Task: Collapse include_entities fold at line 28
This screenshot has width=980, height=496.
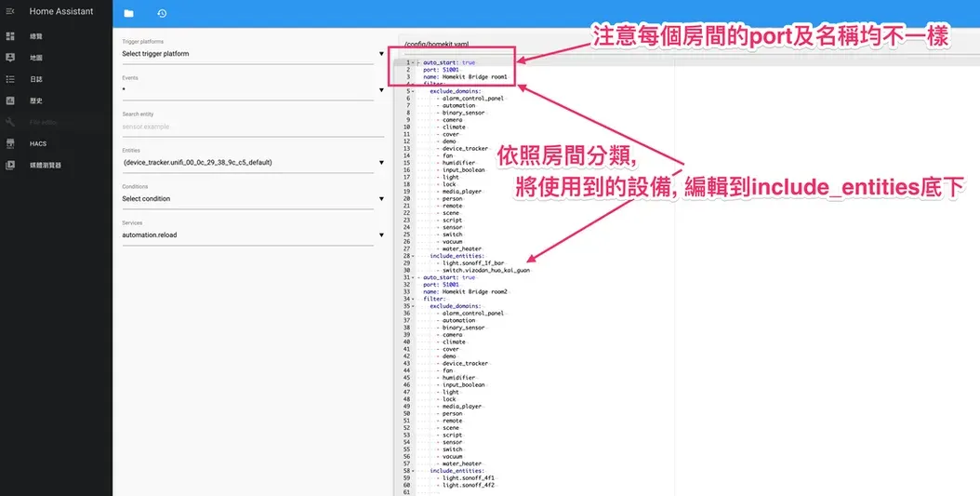Action: 413,256
